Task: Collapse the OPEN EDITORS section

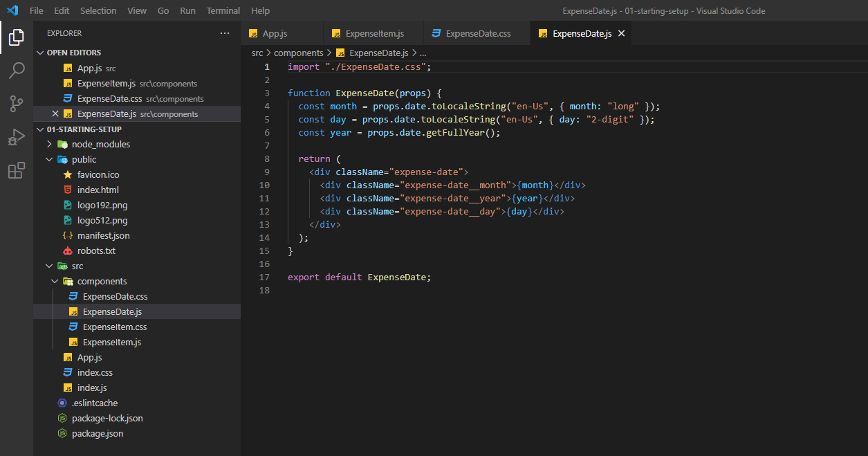Action: point(41,52)
